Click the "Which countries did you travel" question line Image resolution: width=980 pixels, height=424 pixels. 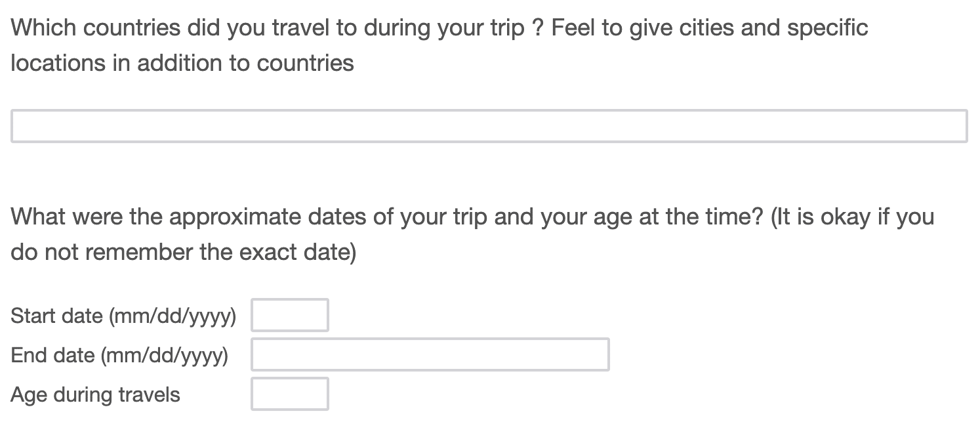(439, 28)
